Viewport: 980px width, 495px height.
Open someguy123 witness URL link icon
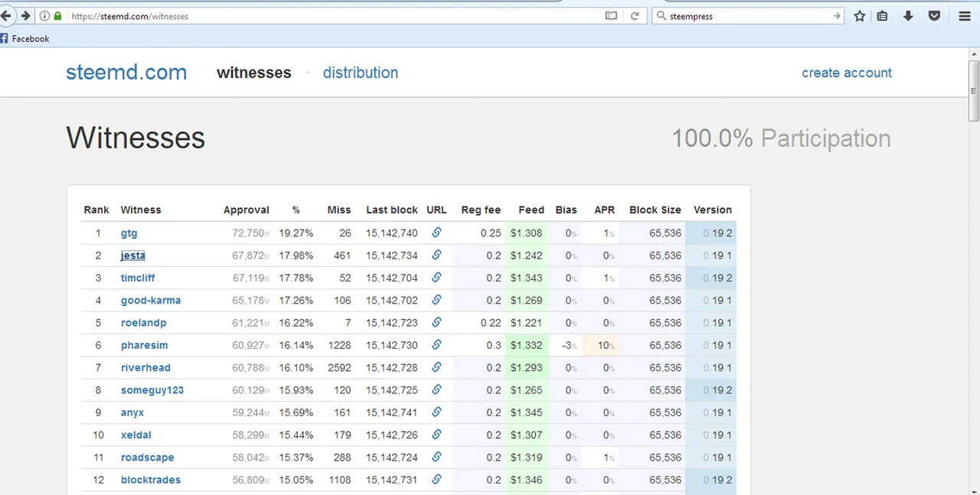click(x=436, y=389)
